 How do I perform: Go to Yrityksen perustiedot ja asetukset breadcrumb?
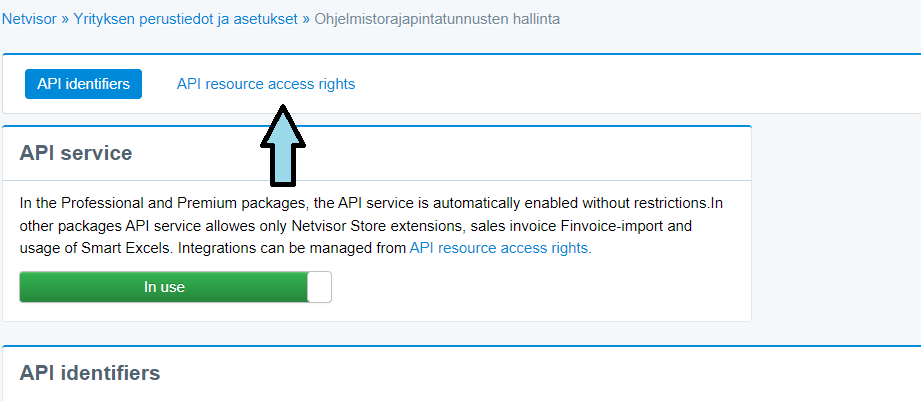(186, 19)
